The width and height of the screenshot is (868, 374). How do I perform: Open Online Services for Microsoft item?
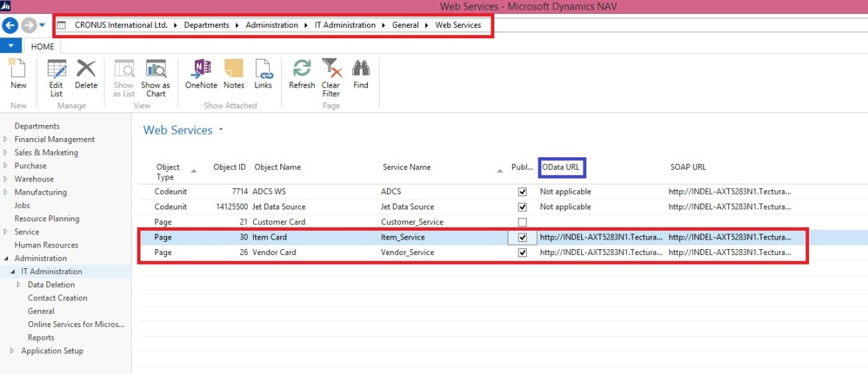click(x=77, y=324)
